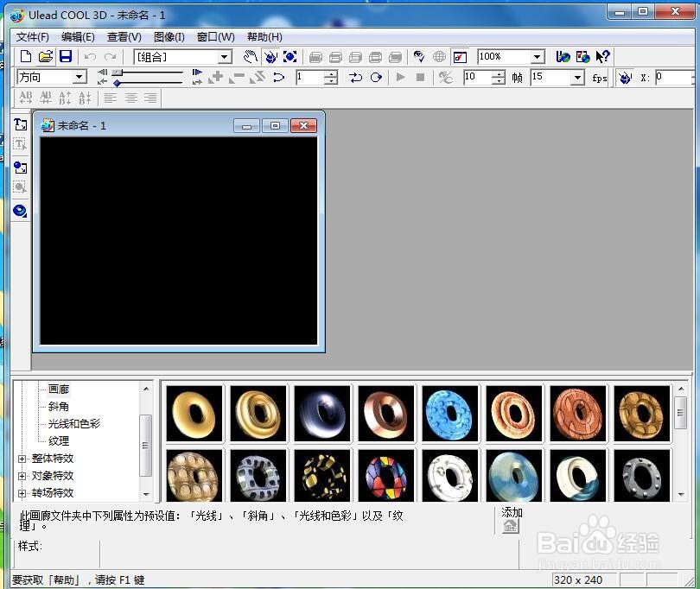700x589 pixels.
Task: Expand the 对象特效 tree node
Action: click(x=22, y=476)
